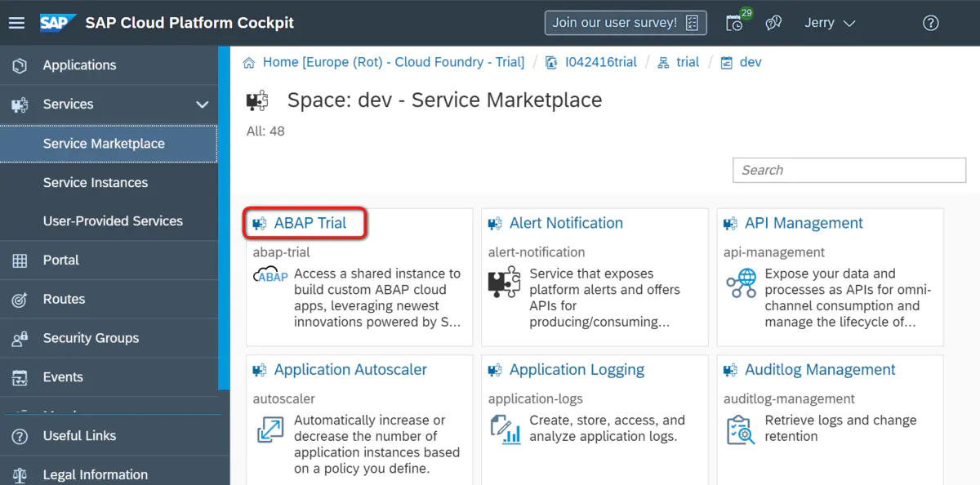Viewport: 980px width, 485px height.
Task: Click the SAP logo
Action: (58, 23)
